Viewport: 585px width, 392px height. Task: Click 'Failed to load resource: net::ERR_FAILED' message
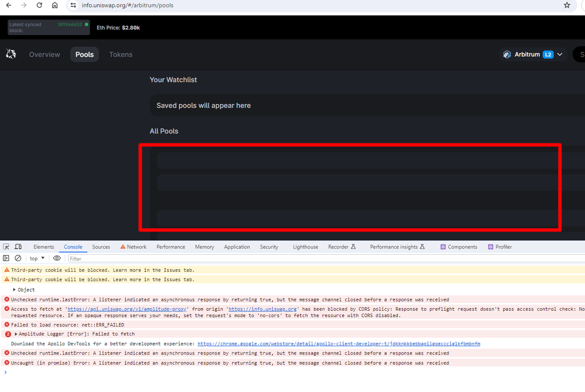68,325
